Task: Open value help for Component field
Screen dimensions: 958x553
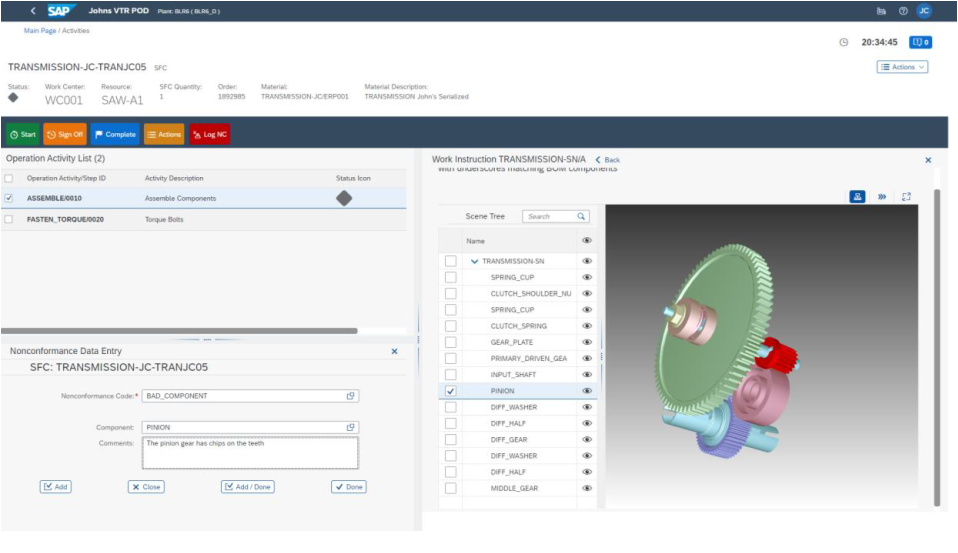Action: click(351, 427)
